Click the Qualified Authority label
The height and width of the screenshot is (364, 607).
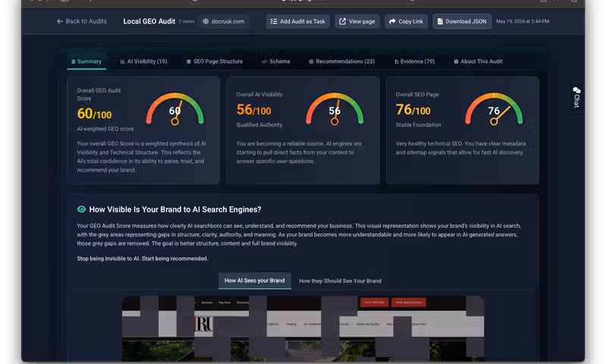[259, 125]
